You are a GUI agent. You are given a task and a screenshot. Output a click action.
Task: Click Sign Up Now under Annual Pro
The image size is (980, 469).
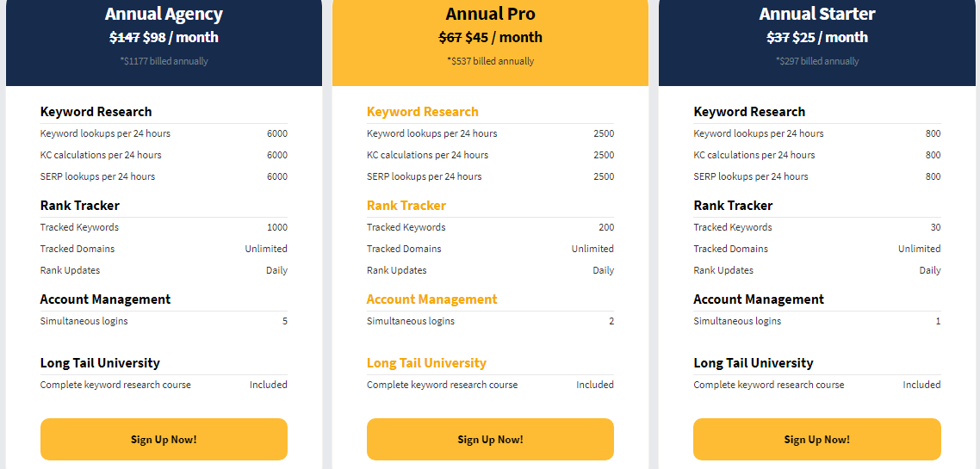coord(490,439)
